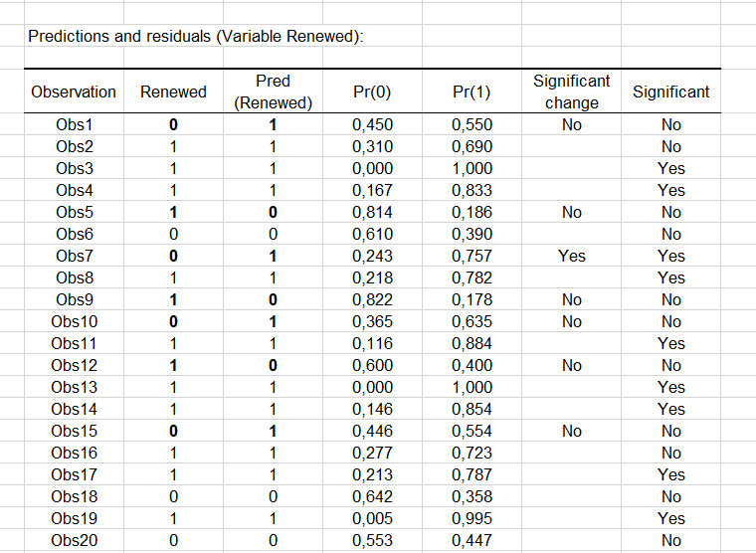Select the 'Pr(1)' column header
Screen dimensions: 756x553
[x=472, y=92]
